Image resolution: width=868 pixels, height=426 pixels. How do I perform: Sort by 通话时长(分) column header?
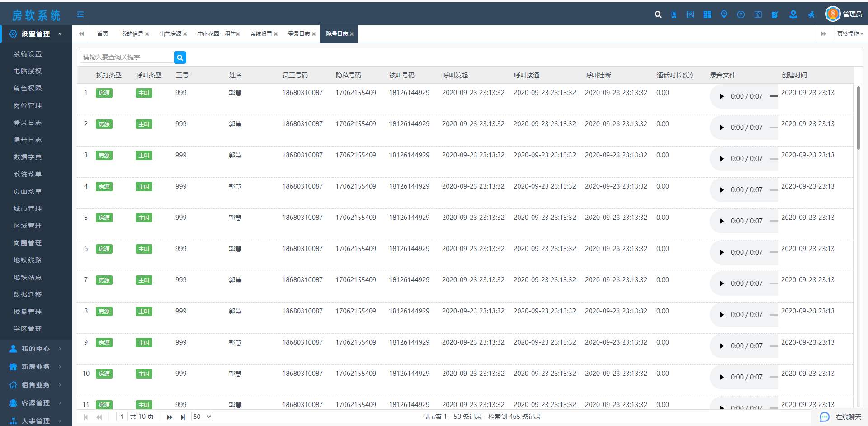(x=675, y=75)
